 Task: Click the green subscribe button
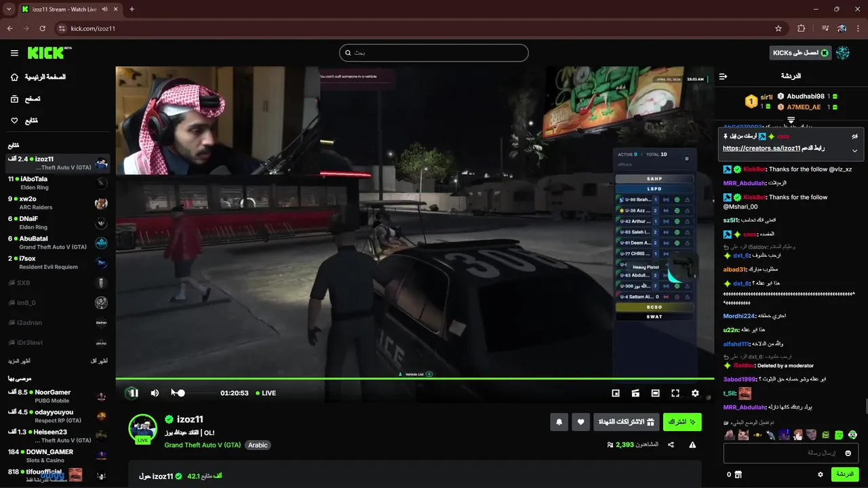[682, 422]
